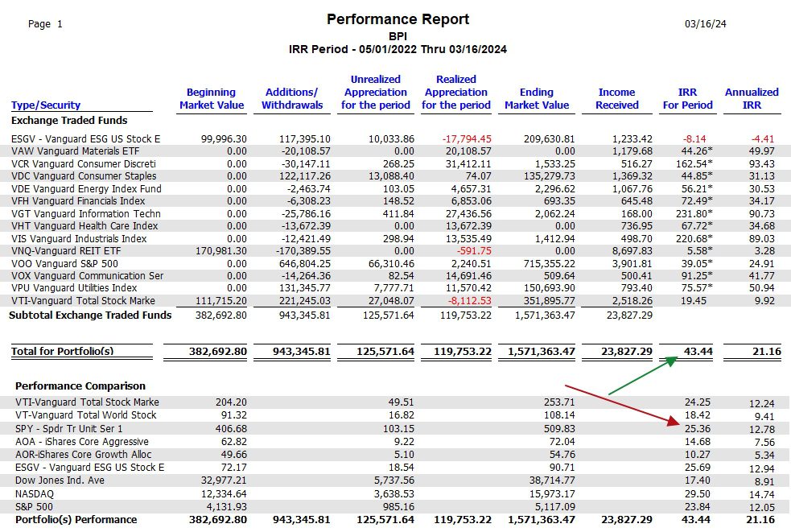Click the Type/Security column header
Image resolution: width=791 pixels, height=532 pixels.
pyautogui.click(x=46, y=105)
